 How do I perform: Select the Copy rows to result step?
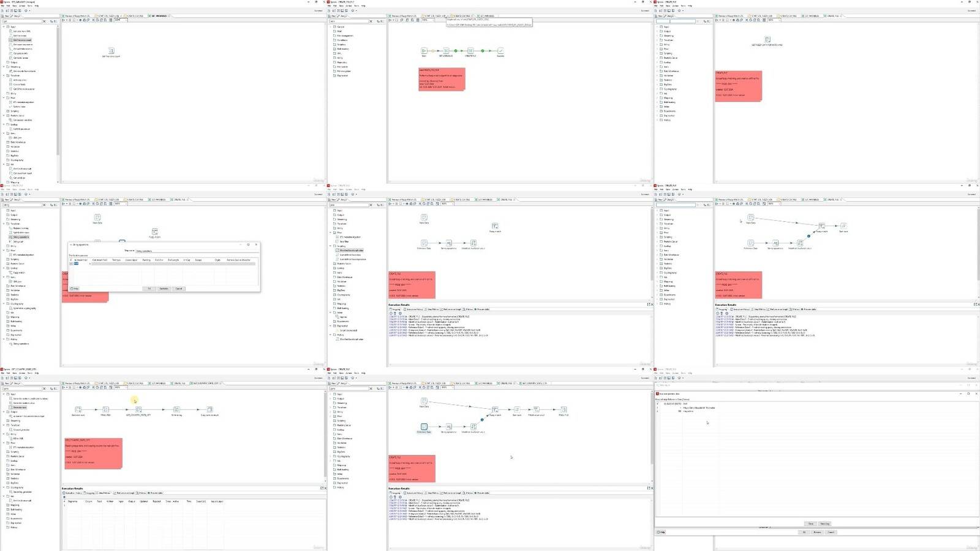coord(209,409)
